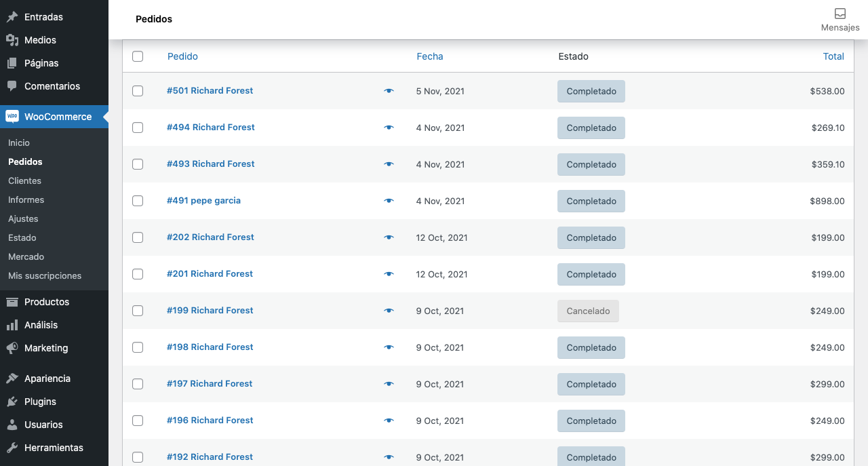Open the Mensajes inbox icon
Viewport: 868px width, 466px height.
[x=840, y=14]
